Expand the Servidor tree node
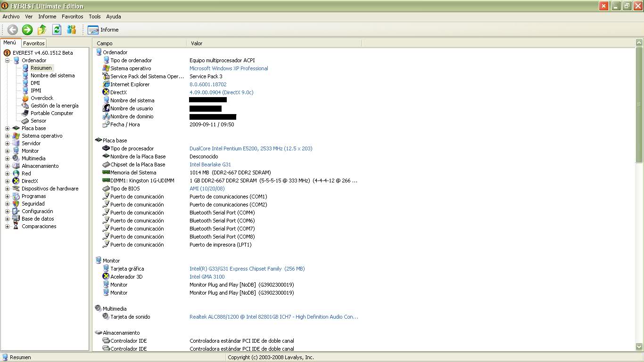This screenshot has width=644, height=362. tap(7, 143)
